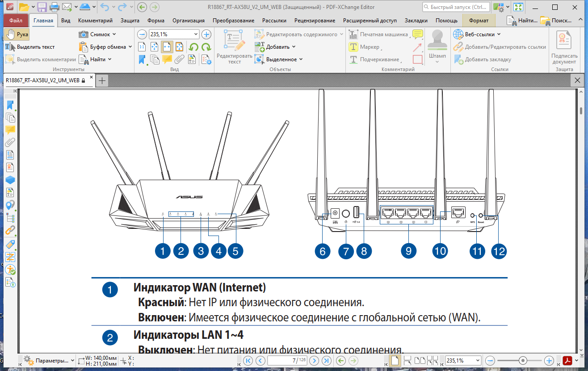Viewport: 588px width, 371px height.
Task: Toggle full screen mode icon in title bar
Action: [518, 7]
